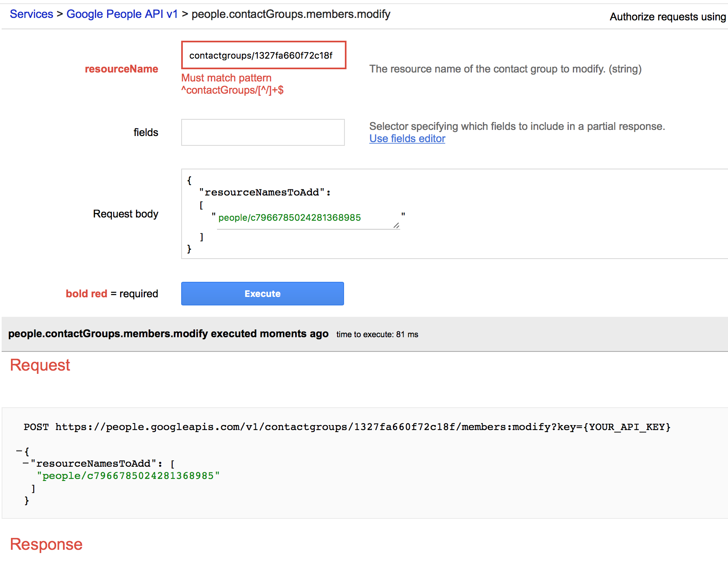
Task: Select the resourceNamesToAdd key in Request body editor
Action: click(262, 192)
